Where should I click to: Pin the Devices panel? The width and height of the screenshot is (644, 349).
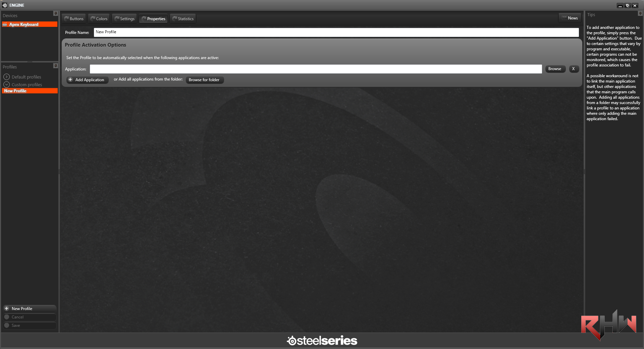[x=56, y=13]
